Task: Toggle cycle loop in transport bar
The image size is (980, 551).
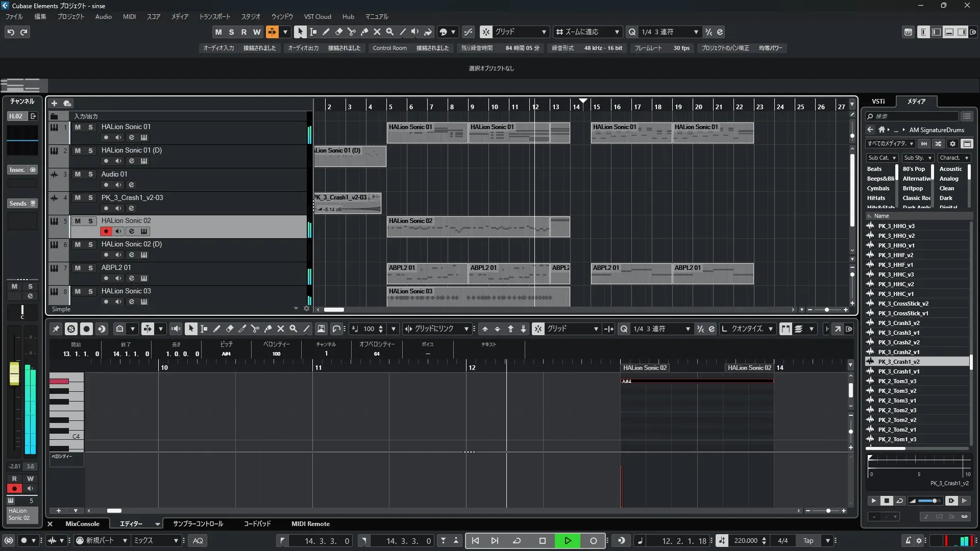Action: pyautogui.click(x=517, y=541)
